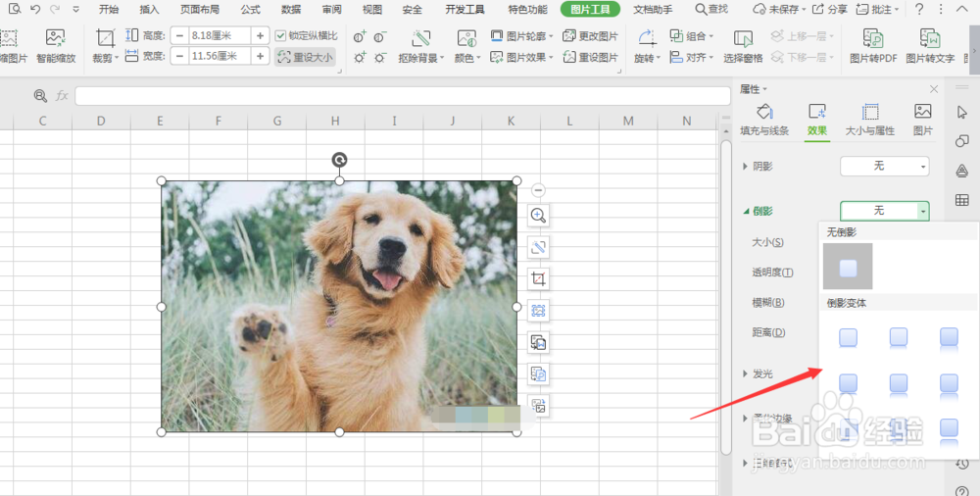Click the Undo arrow in quick access bar
Image resolution: width=980 pixels, height=496 pixels.
(x=35, y=9)
